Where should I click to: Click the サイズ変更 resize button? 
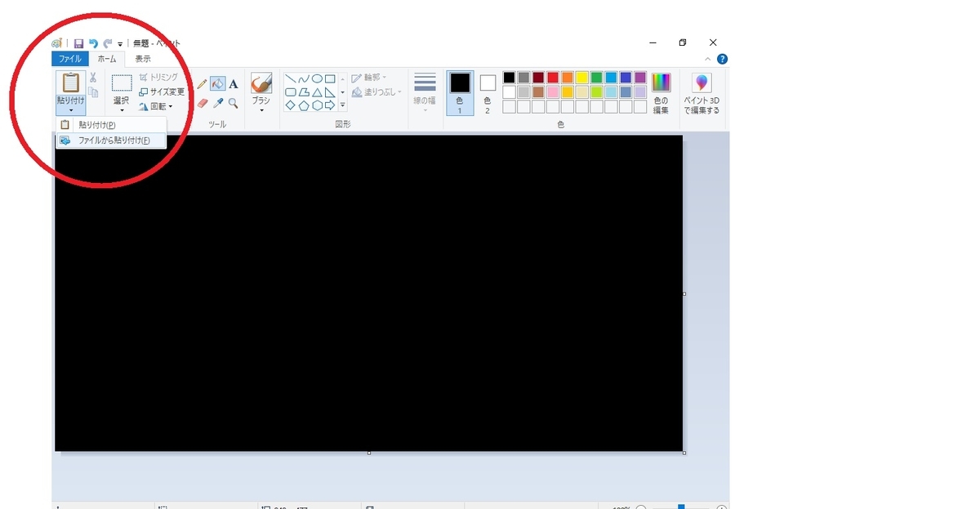(162, 92)
